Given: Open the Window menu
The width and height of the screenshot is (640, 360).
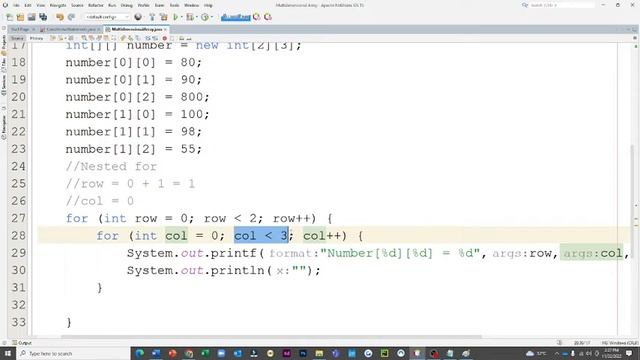Looking at the screenshot, I should pos(191,5).
